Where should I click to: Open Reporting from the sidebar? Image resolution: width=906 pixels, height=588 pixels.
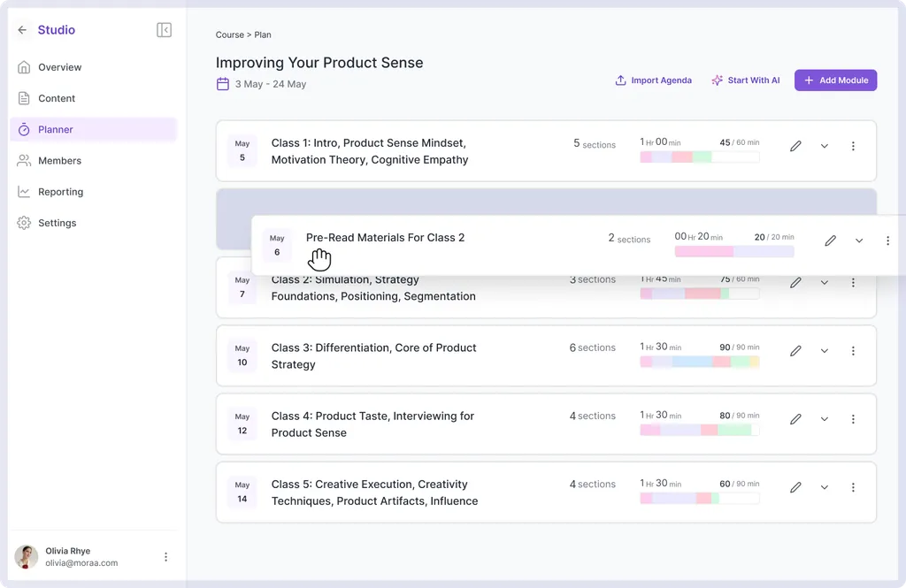click(x=94, y=192)
